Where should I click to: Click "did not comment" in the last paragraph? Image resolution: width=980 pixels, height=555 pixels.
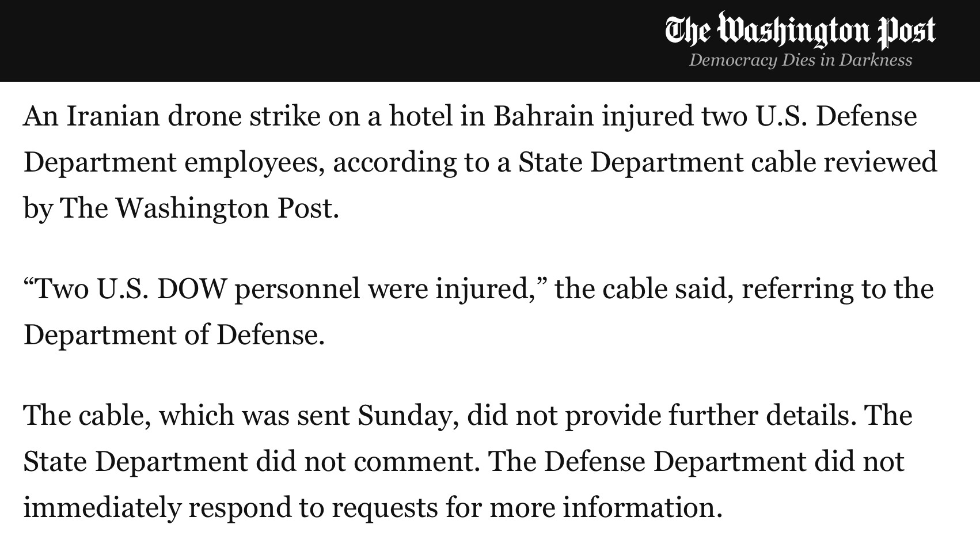367,462
